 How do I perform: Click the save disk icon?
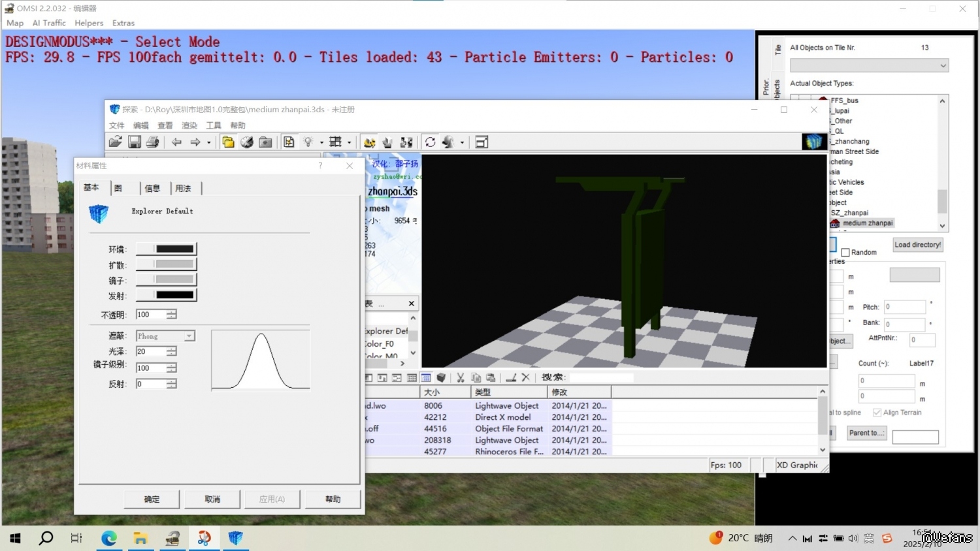(x=135, y=142)
